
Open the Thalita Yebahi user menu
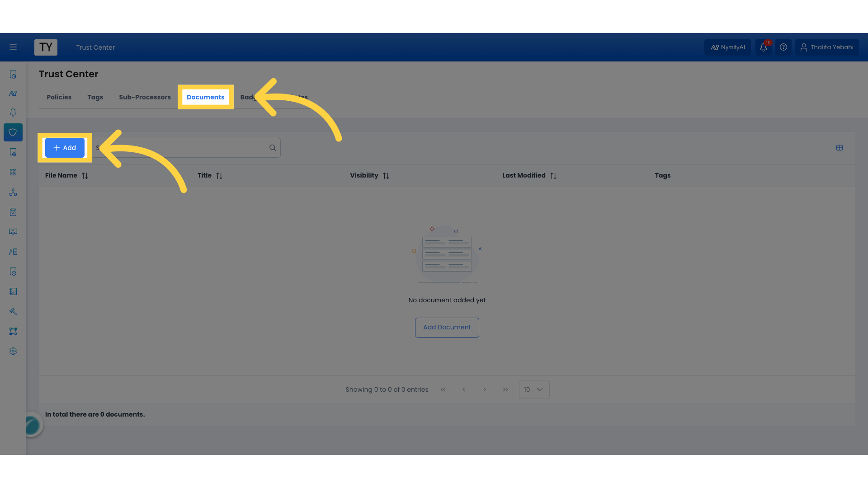(x=827, y=47)
